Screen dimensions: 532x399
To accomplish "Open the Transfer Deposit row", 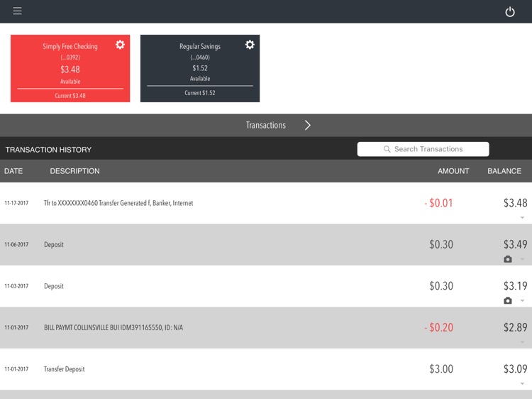I will [266, 369].
